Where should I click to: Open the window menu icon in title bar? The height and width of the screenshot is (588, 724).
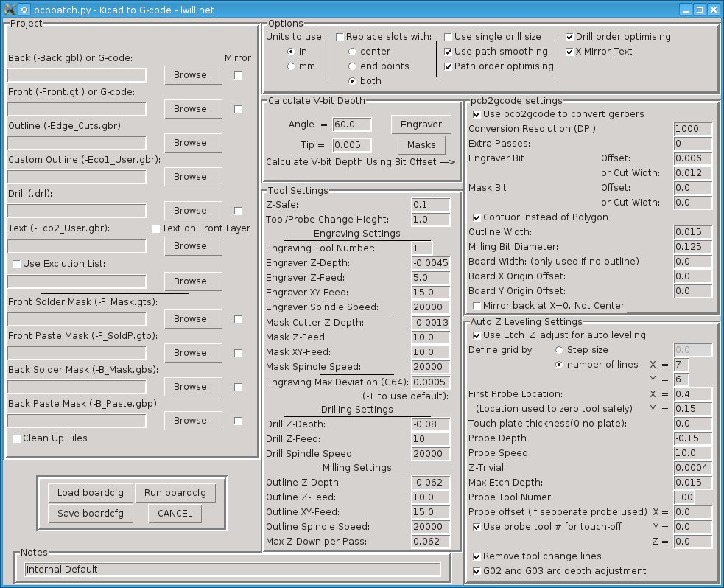[x=10, y=10]
